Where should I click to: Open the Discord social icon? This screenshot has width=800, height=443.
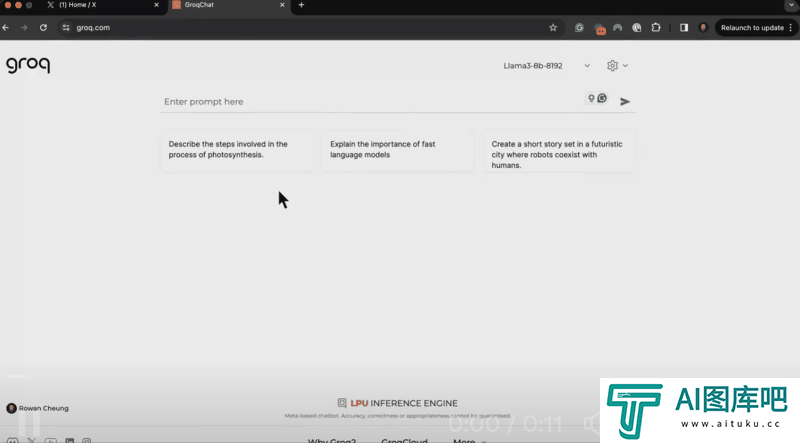pyautogui.click(x=13, y=440)
